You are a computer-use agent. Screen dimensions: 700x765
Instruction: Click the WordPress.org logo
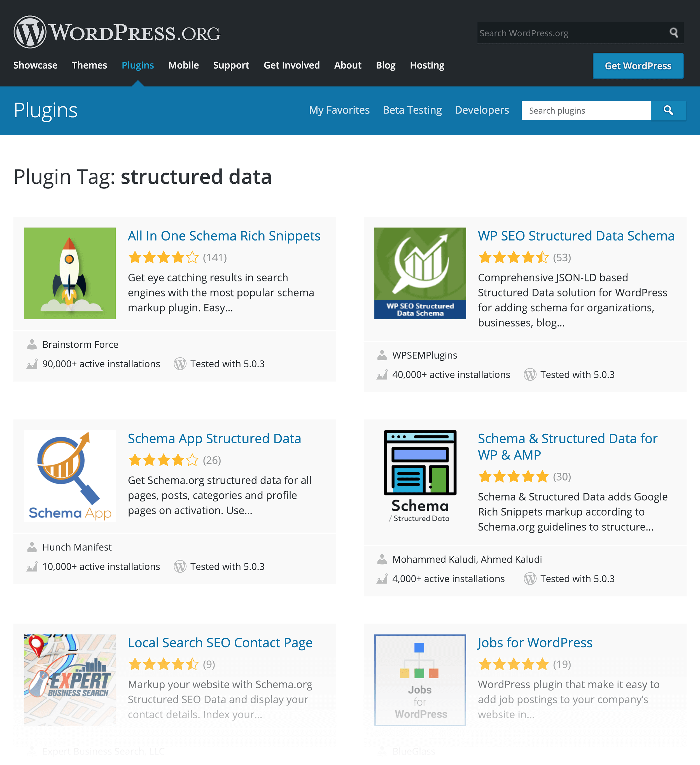click(117, 32)
